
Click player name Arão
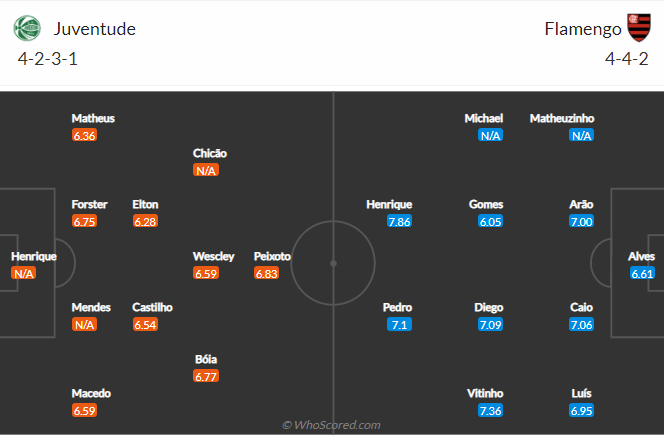pos(581,205)
